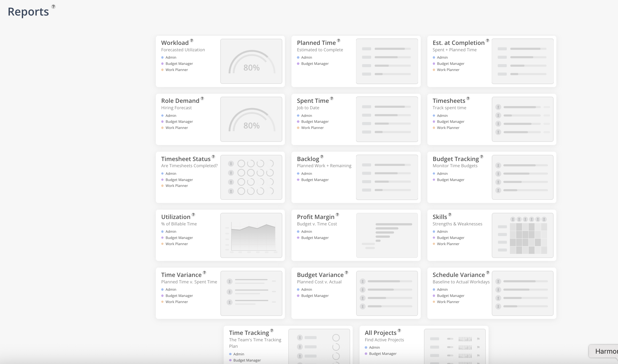Image resolution: width=618 pixels, height=364 pixels.
Task: Click the Harmony button at bottom right
Action: pyautogui.click(x=605, y=351)
